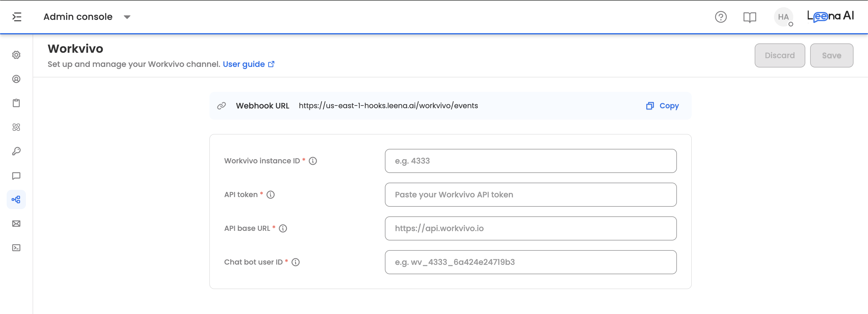Viewport: 868px width, 314px height.
Task: Open the settings gear in sidebar
Action: click(16, 55)
